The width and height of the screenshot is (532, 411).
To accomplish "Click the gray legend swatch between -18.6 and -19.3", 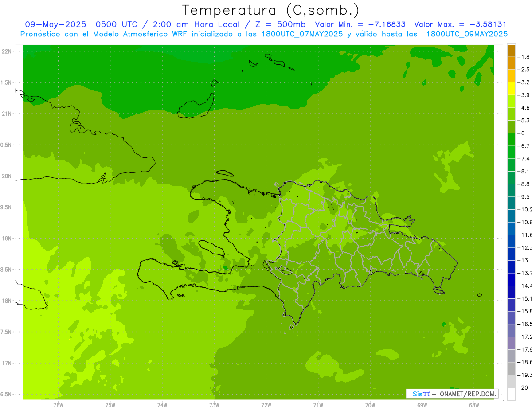I will coord(511,368).
